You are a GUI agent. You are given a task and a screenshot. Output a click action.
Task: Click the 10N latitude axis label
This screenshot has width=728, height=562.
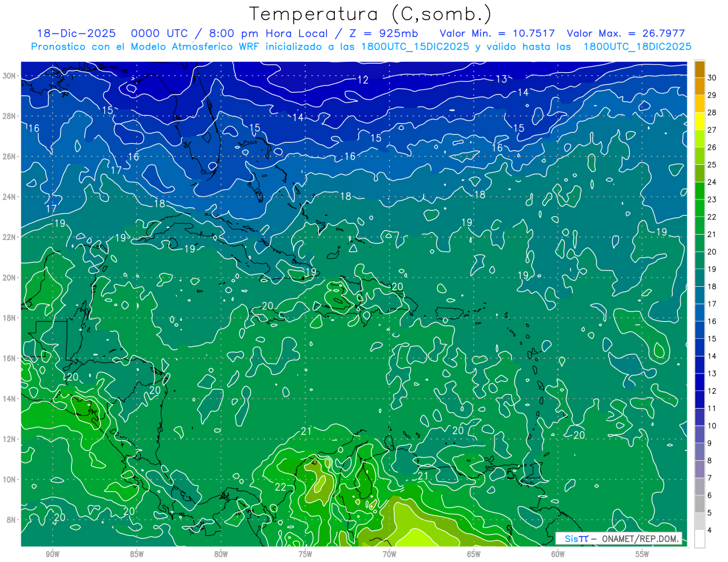pos(10,480)
